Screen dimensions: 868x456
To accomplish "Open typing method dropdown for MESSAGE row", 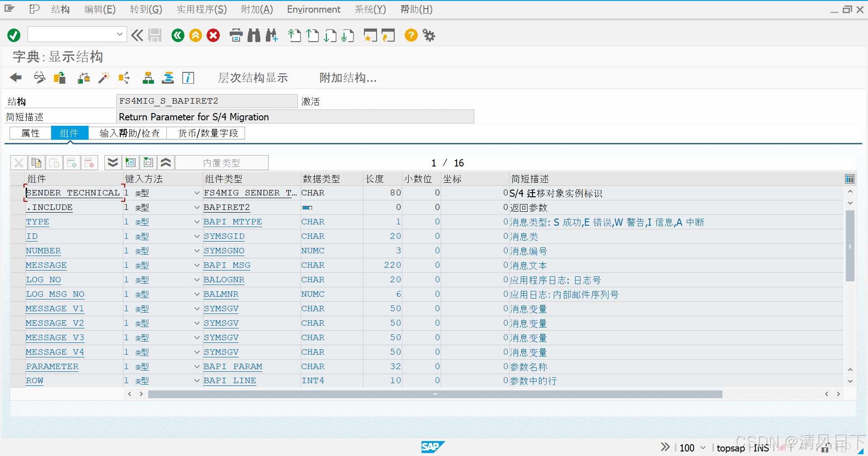I will [x=197, y=265].
